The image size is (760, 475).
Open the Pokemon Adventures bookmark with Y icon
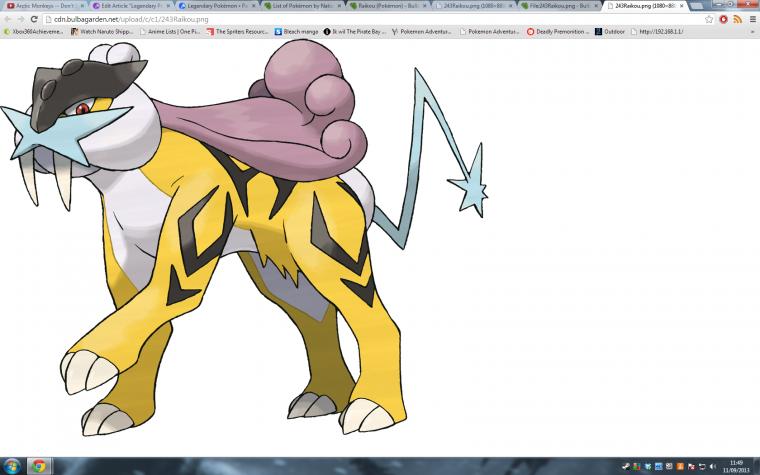pos(422,32)
